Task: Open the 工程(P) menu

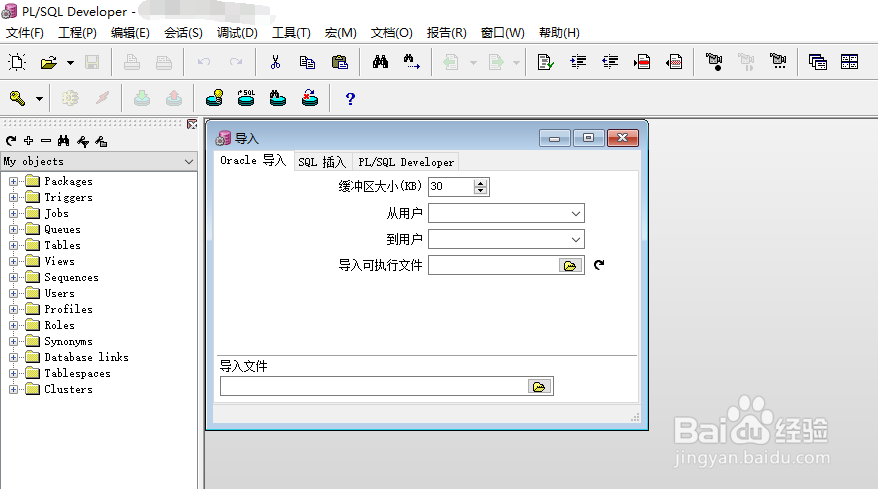Action: [x=77, y=33]
